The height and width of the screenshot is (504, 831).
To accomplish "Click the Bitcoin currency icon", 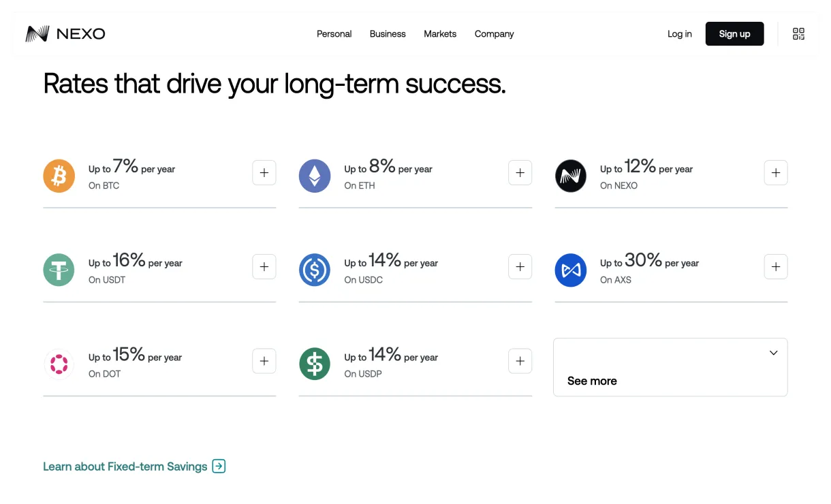I will point(59,176).
